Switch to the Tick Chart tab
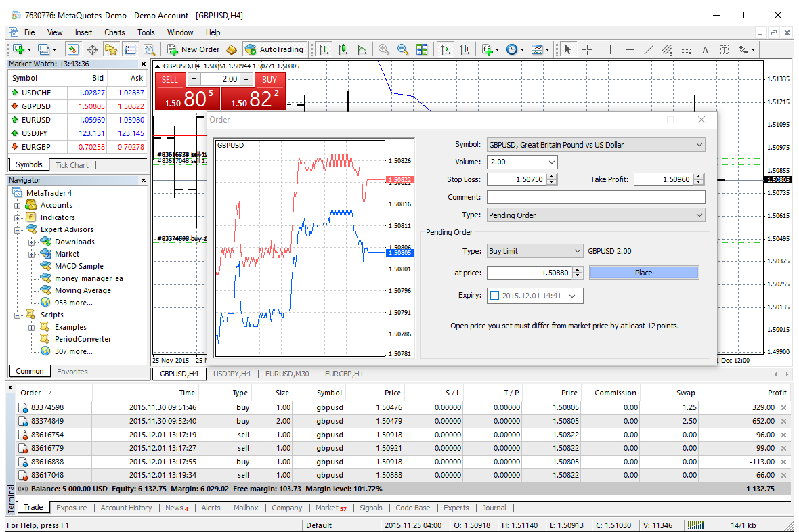The width and height of the screenshot is (799, 532). pos(72,165)
